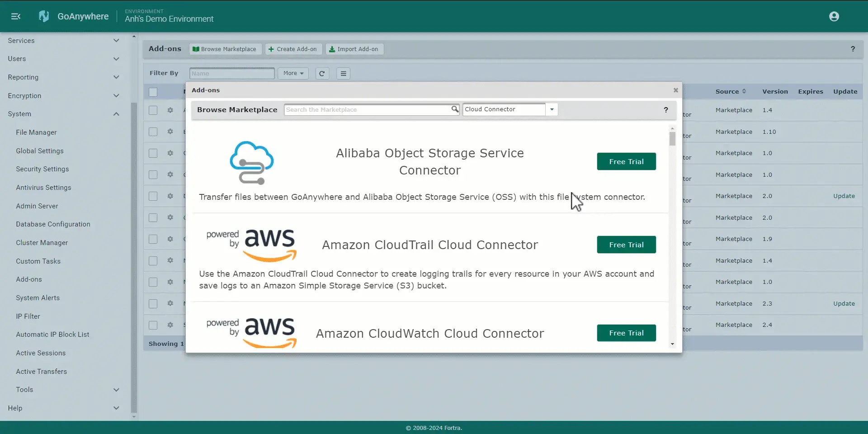Open the gear settings icon on first add-on row
The image size is (868, 434).
(x=170, y=110)
